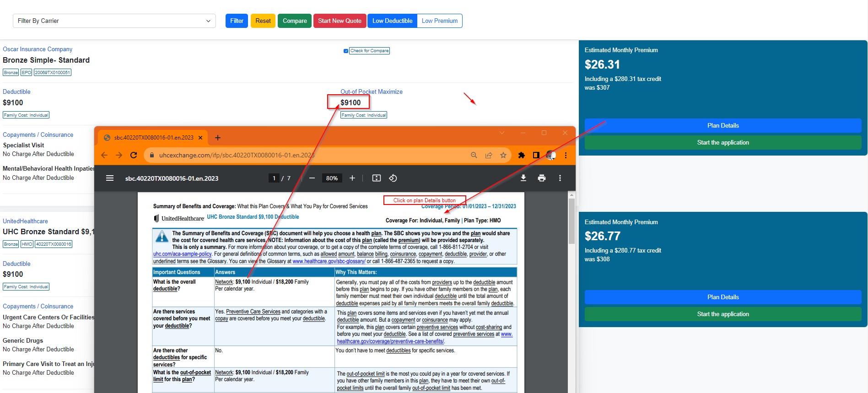Toggle Check for Compare on Oscar plan
Image resolution: width=868 pixels, height=393 pixels.
pyautogui.click(x=346, y=51)
